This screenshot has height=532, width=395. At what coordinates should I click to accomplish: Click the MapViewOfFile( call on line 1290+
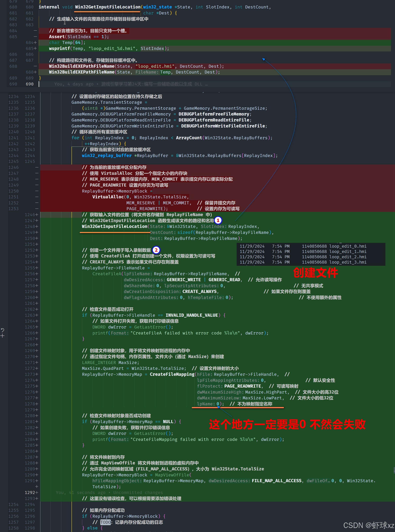tap(173, 475)
